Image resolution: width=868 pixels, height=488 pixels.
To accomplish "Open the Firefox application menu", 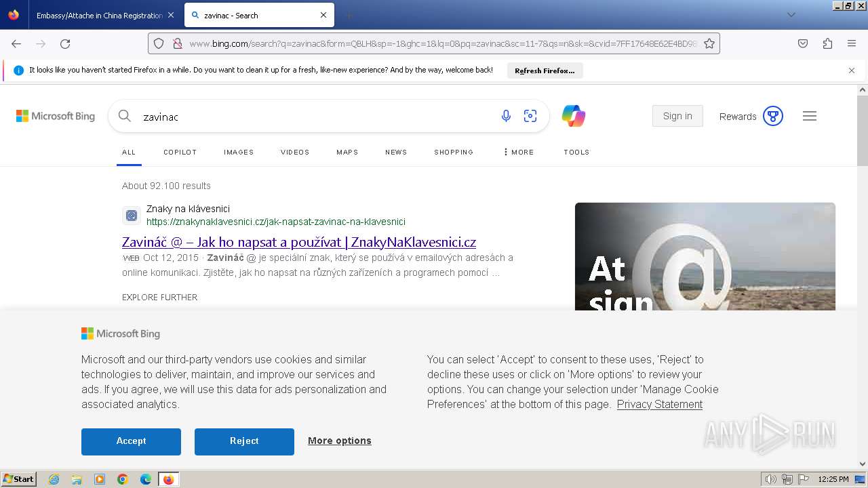I will click(852, 43).
